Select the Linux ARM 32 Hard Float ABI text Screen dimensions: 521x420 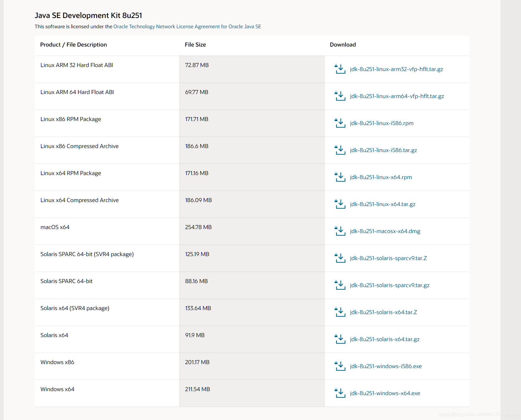pos(77,65)
